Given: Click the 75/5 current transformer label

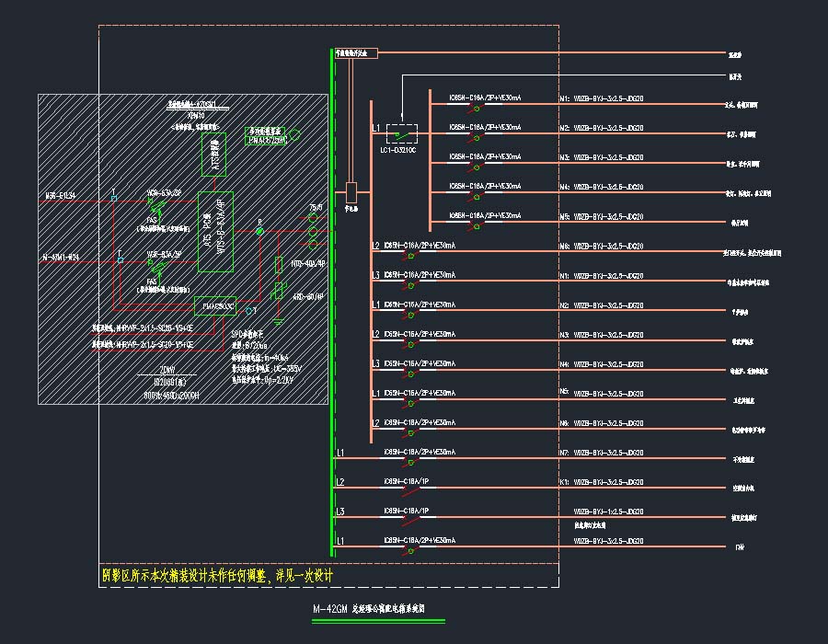Looking at the screenshot, I should 316,207.
